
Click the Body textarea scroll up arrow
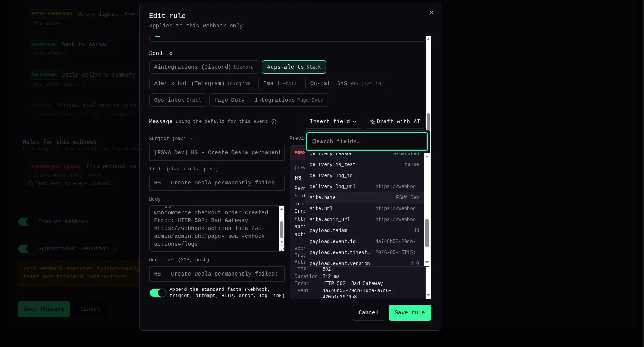[281, 209]
